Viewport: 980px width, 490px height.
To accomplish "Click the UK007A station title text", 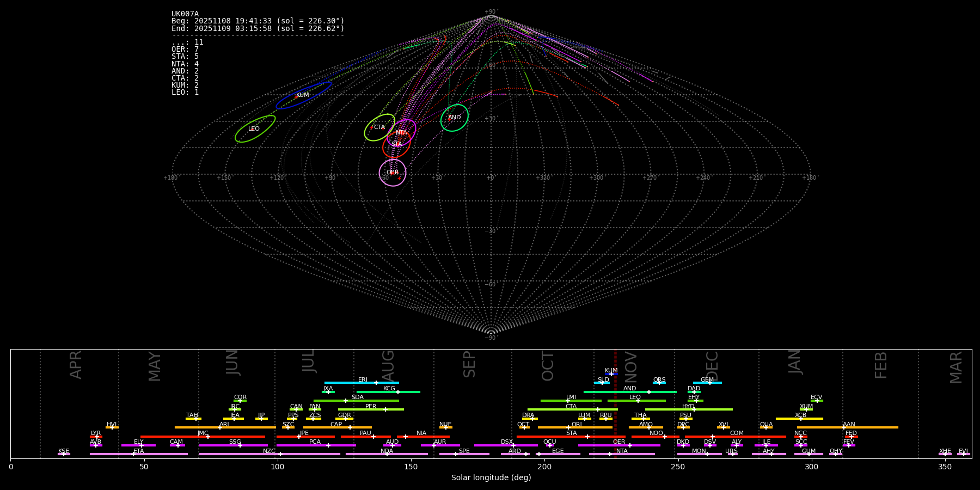I will click(185, 14).
